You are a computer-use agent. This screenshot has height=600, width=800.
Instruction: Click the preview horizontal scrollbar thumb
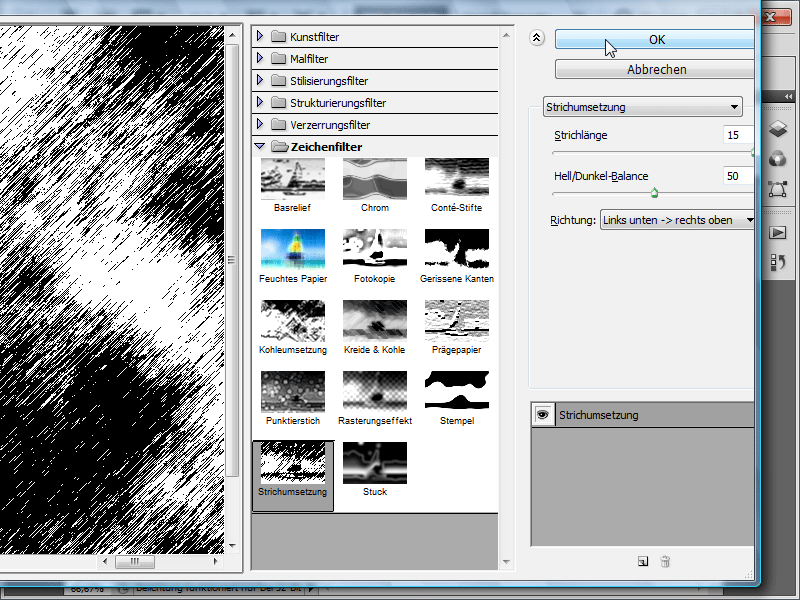[x=135, y=561]
